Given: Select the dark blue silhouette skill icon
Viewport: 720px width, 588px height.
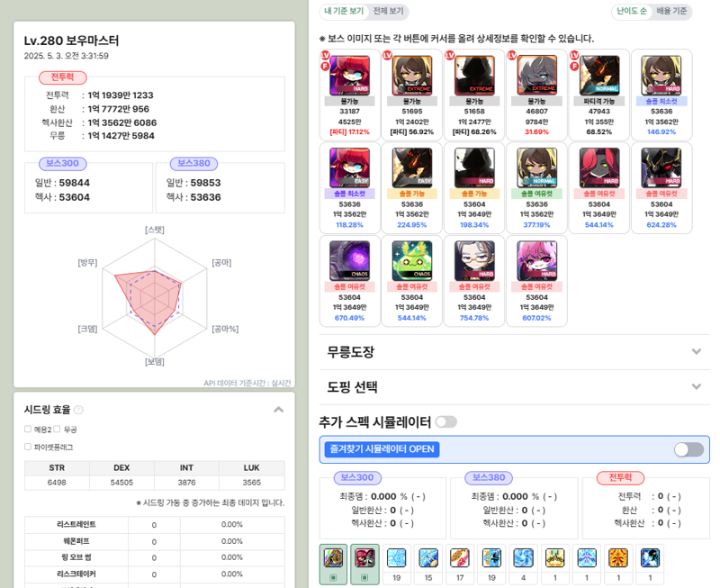Looking at the screenshot, I should tap(650, 557).
